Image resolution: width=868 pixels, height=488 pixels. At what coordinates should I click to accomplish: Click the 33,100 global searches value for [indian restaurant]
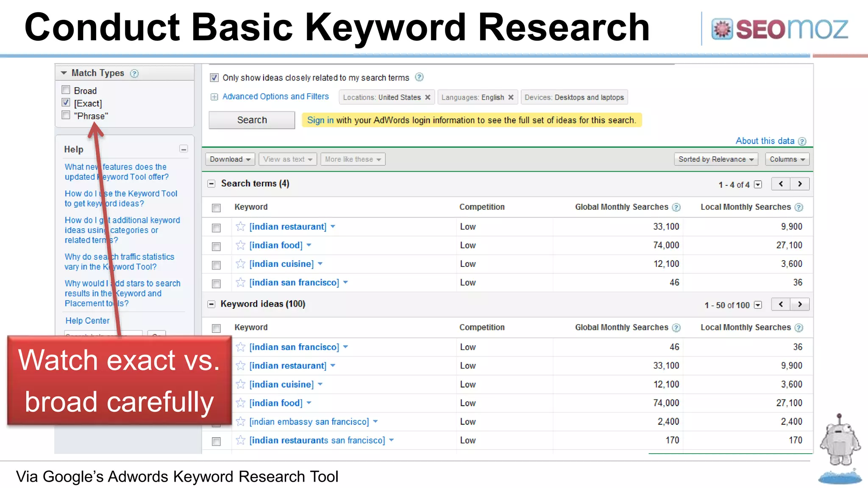pos(666,227)
